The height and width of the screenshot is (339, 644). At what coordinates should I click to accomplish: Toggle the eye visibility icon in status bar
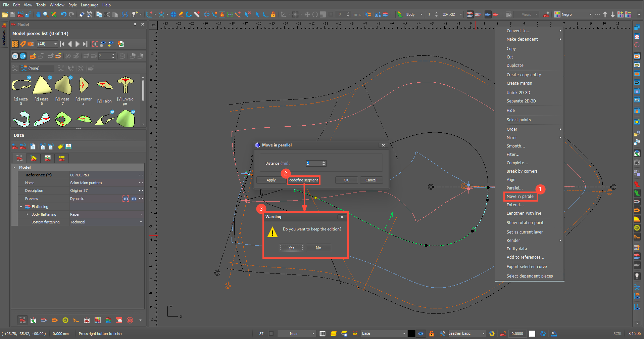click(420, 334)
